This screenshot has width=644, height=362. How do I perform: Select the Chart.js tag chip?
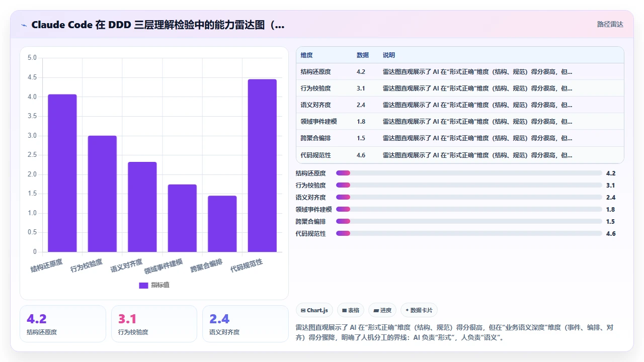pos(314,310)
